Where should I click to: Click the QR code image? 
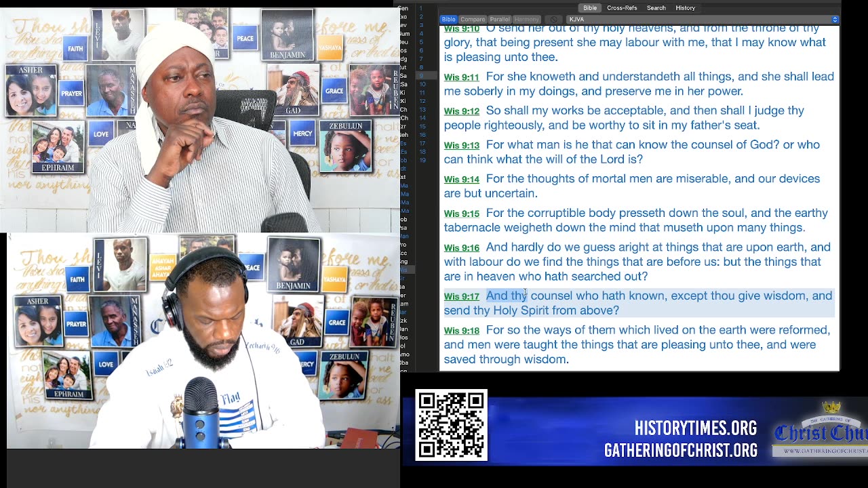[x=451, y=425]
